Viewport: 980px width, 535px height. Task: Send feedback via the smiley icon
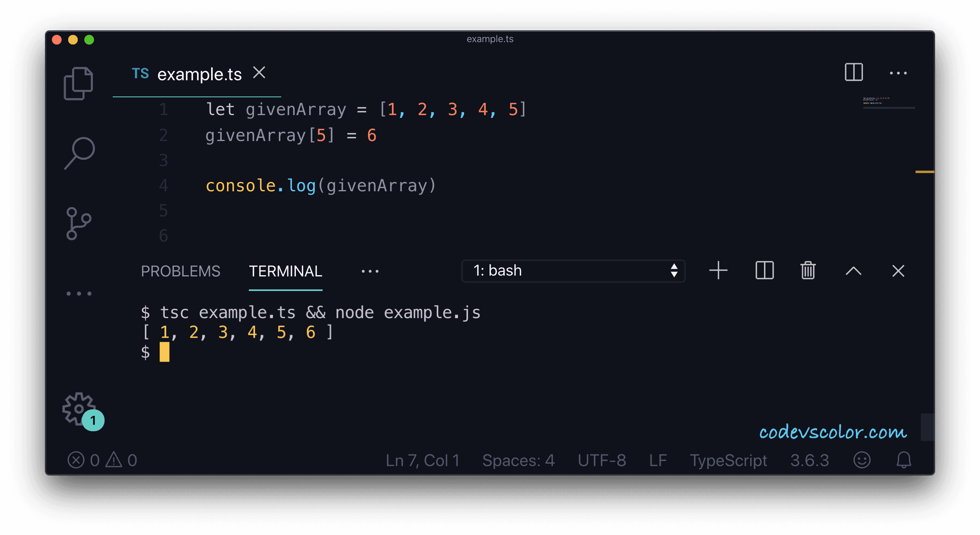click(x=862, y=460)
